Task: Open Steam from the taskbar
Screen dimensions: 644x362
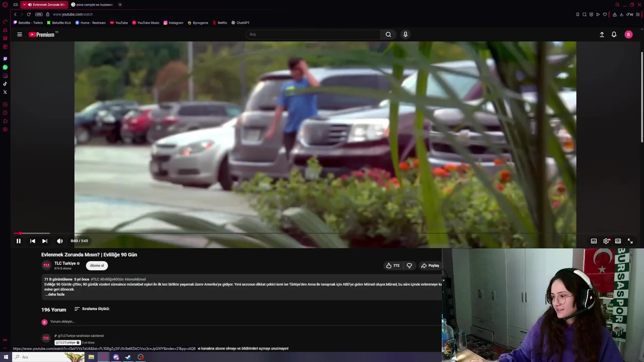Action: [128, 357]
